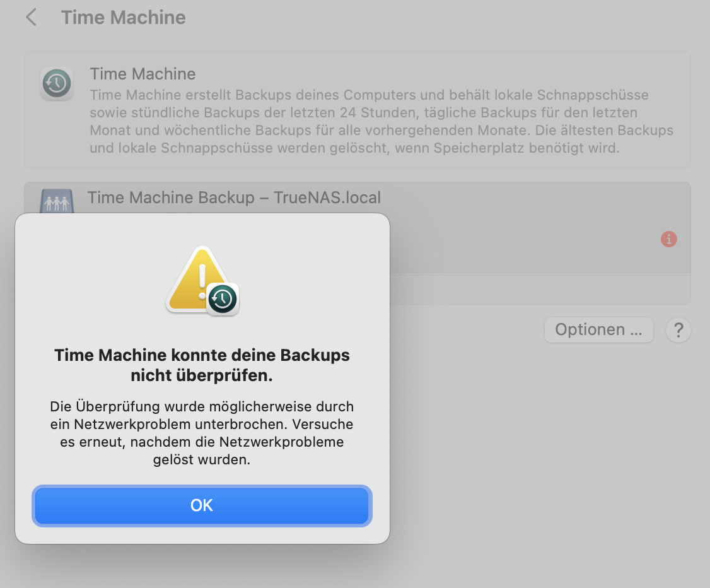Select the 'Time Machine Backup – TrueNAS.local' row text
The height and width of the screenshot is (588, 710).
click(x=234, y=197)
